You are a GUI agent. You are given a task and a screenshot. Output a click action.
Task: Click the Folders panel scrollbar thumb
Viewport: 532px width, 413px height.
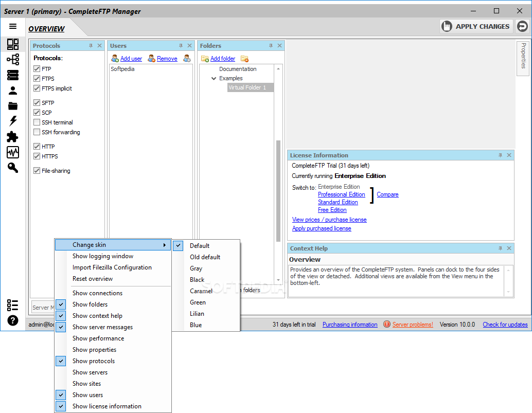pyautogui.click(x=278, y=191)
